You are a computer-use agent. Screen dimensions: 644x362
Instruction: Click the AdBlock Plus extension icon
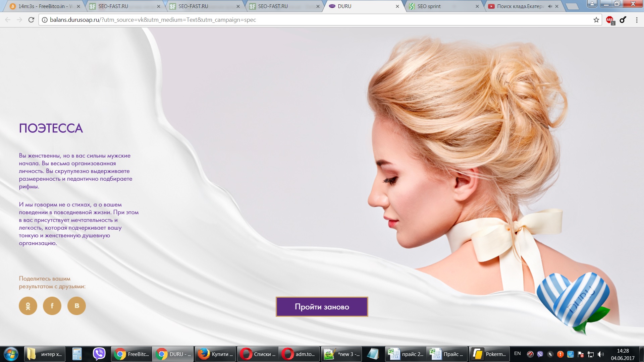click(x=610, y=20)
